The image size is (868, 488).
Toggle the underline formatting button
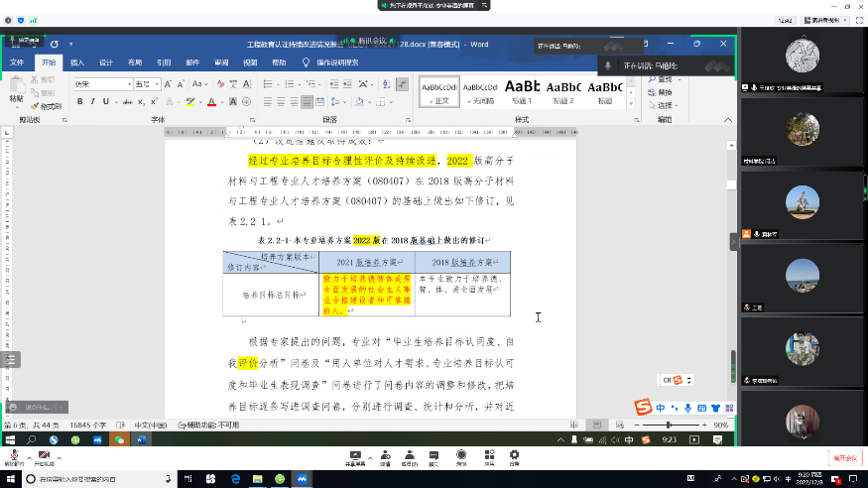point(106,101)
